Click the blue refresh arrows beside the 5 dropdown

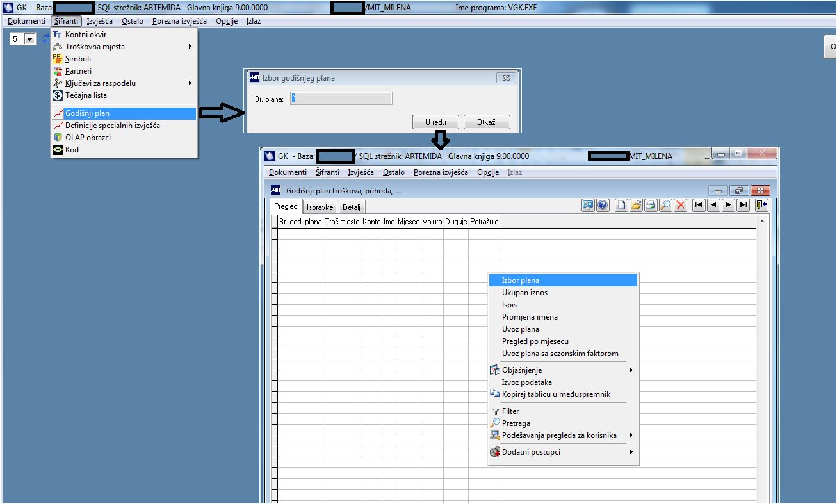coord(46,39)
